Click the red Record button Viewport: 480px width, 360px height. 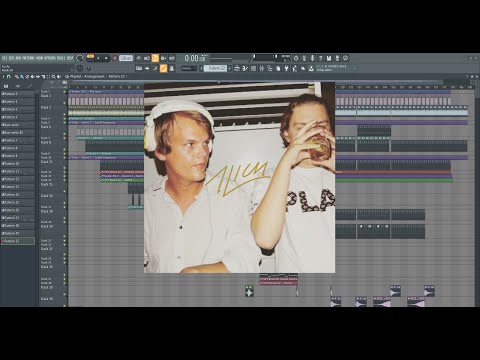[115, 58]
